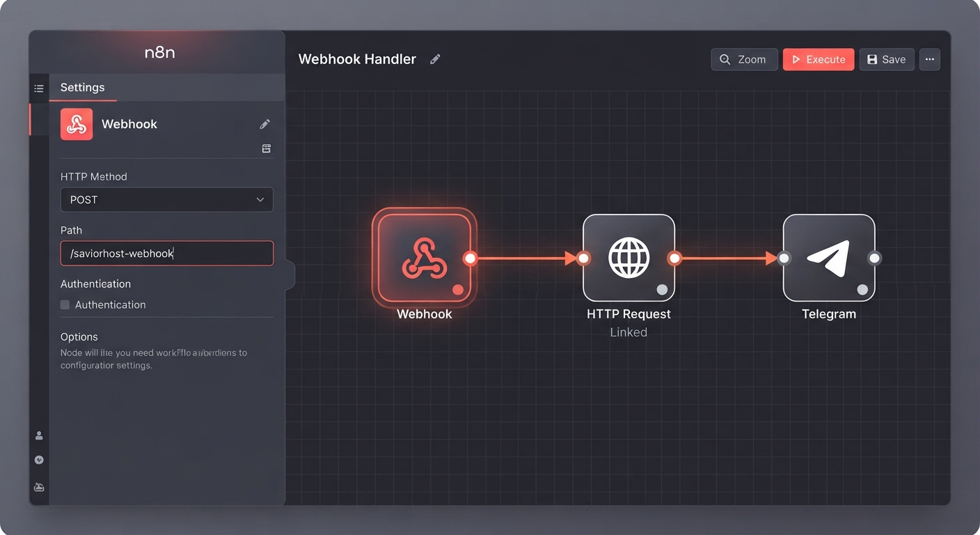This screenshot has width=980, height=535.
Task: Edit Webhook node name with the pencil icon
Action: point(264,124)
